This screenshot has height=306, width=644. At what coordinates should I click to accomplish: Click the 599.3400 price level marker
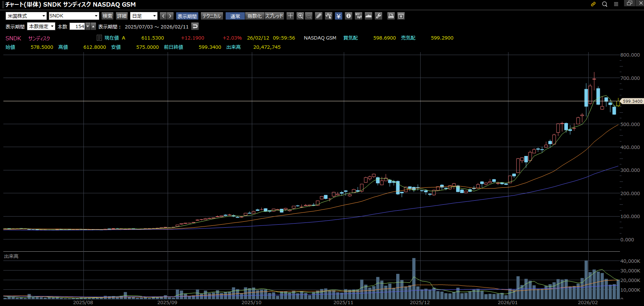point(632,101)
